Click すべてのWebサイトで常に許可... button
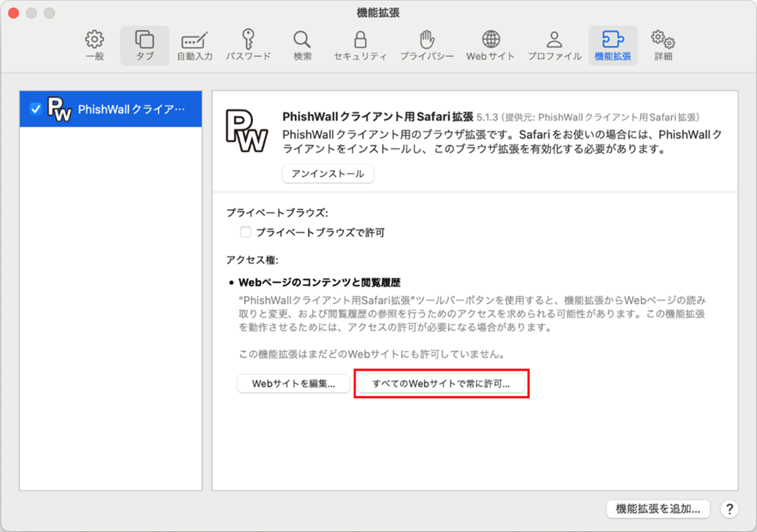This screenshot has width=757, height=532. click(441, 384)
